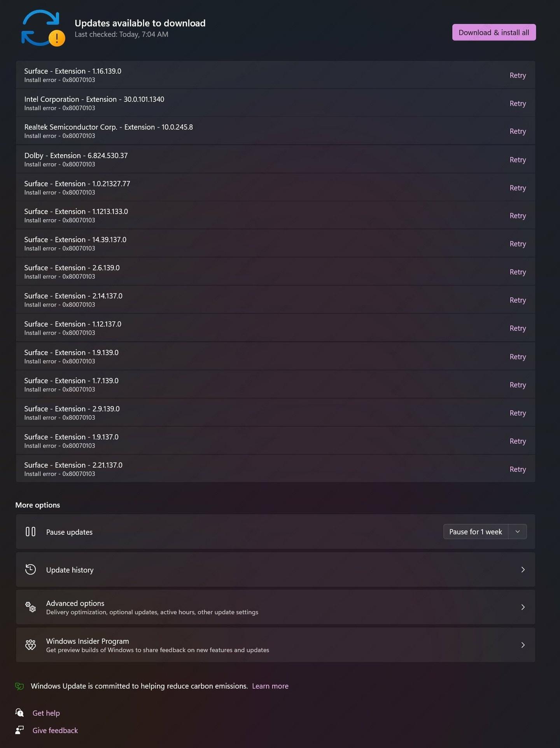Click the Give feedback icon
560x748 pixels.
pos(18,730)
